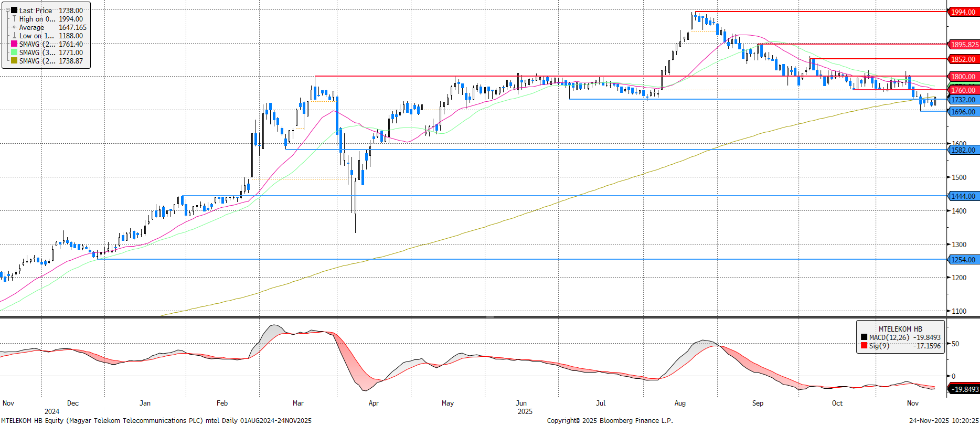
Task: Click the magenta SMAVG color swatch
Action: pos(14,44)
